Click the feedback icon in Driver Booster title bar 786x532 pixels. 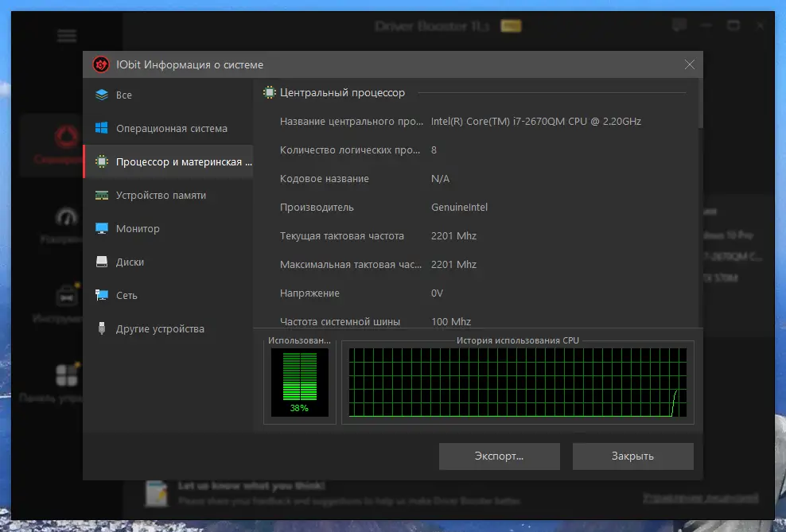pyautogui.click(x=679, y=25)
